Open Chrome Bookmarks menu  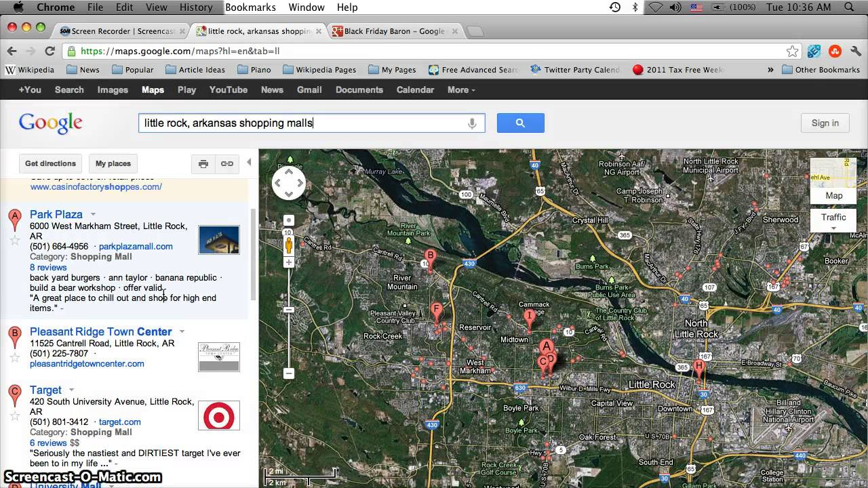(250, 7)
